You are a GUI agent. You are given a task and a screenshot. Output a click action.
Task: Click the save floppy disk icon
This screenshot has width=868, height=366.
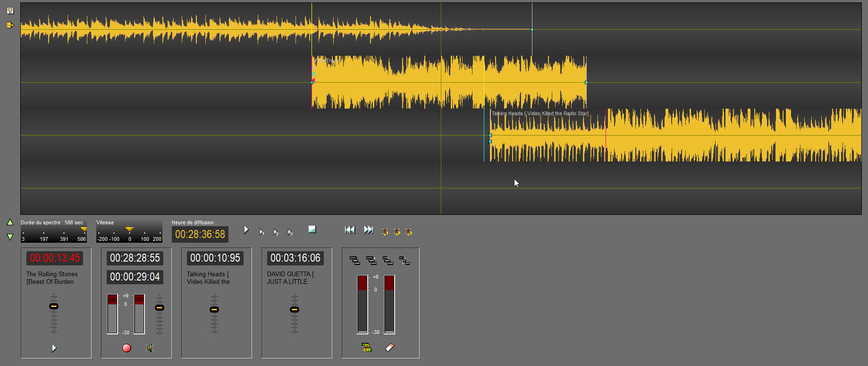10,11
